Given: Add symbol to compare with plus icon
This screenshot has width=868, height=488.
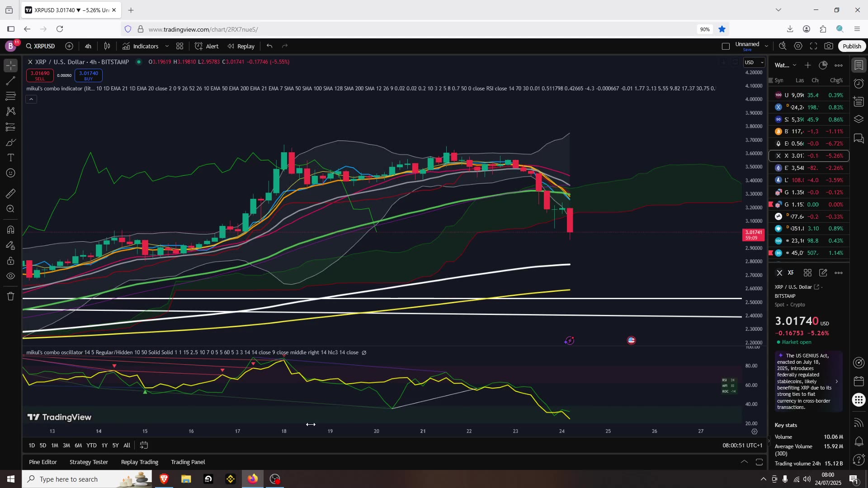Looking at the screenshot, I should pyautogui.click(x=69, y=46).
